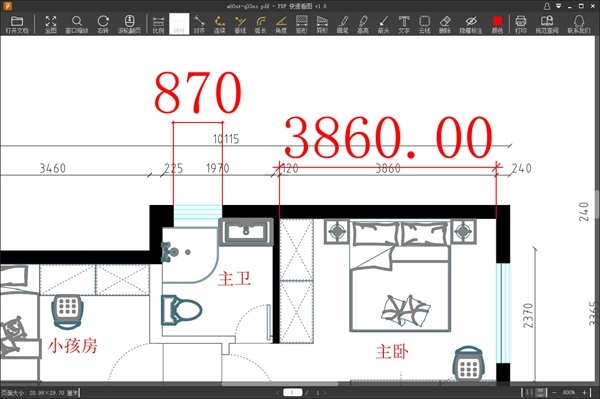Select the 高亮 highlighter tool
600x399 pixels.
pyautogui.click(x=363, y=24)
